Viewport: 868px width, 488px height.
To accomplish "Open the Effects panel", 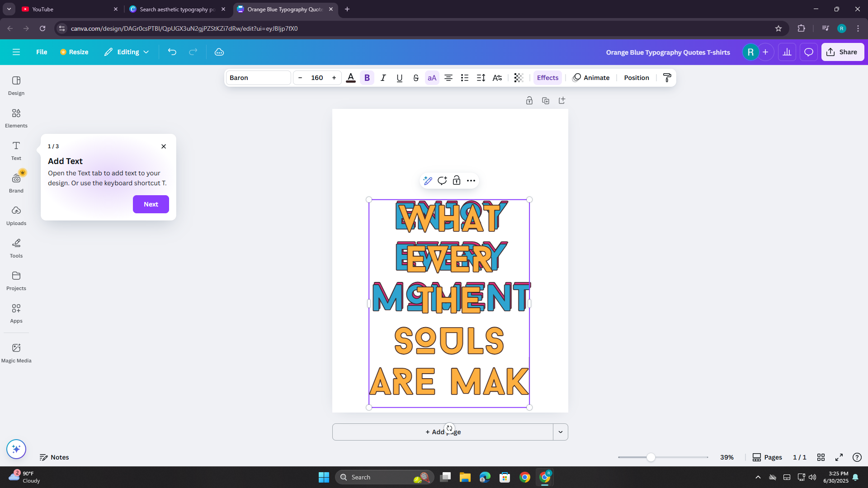I will (547, 78).
